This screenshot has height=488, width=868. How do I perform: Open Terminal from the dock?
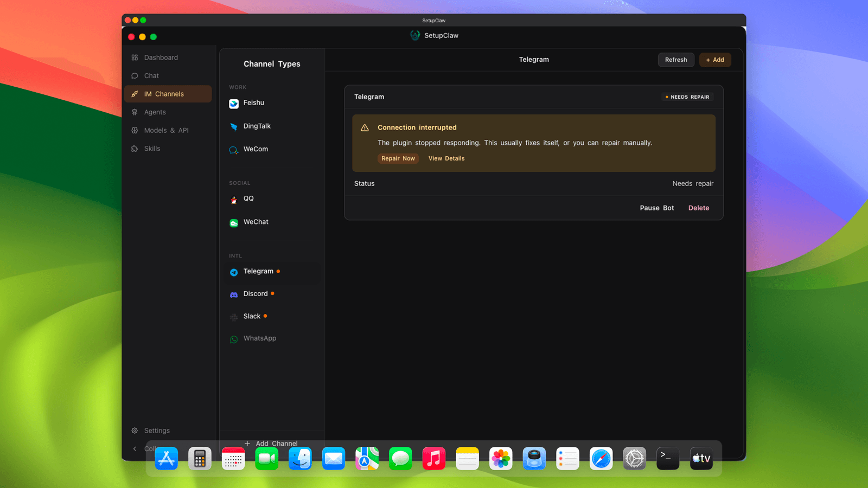click(x=668, y=459)
